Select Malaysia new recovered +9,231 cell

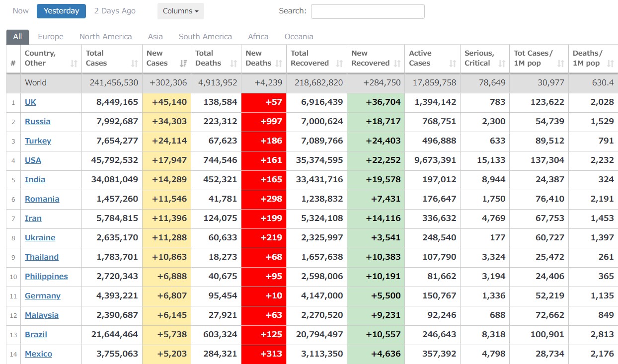pyautogui.click(x=376, y=315)
